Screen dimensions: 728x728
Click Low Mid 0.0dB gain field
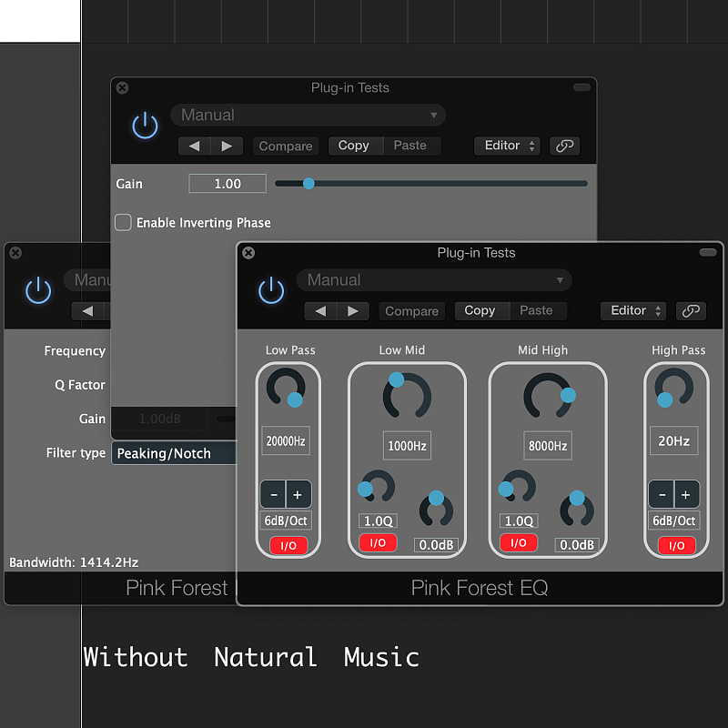[x=436, y=544]
